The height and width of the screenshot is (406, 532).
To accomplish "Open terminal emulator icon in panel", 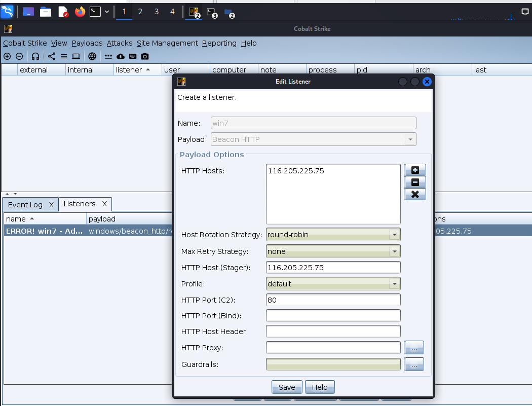I will click(x=95, y=12).
